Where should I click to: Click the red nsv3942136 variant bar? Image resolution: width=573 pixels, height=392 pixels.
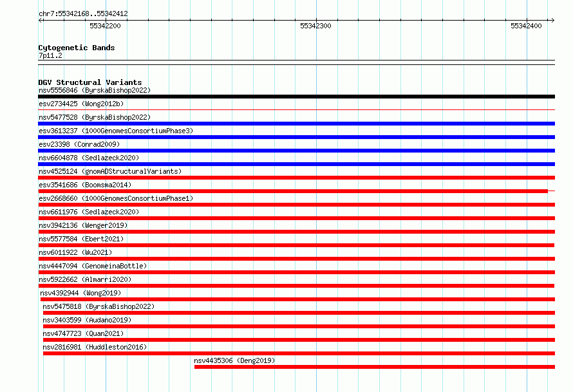(x=296, y=232)
